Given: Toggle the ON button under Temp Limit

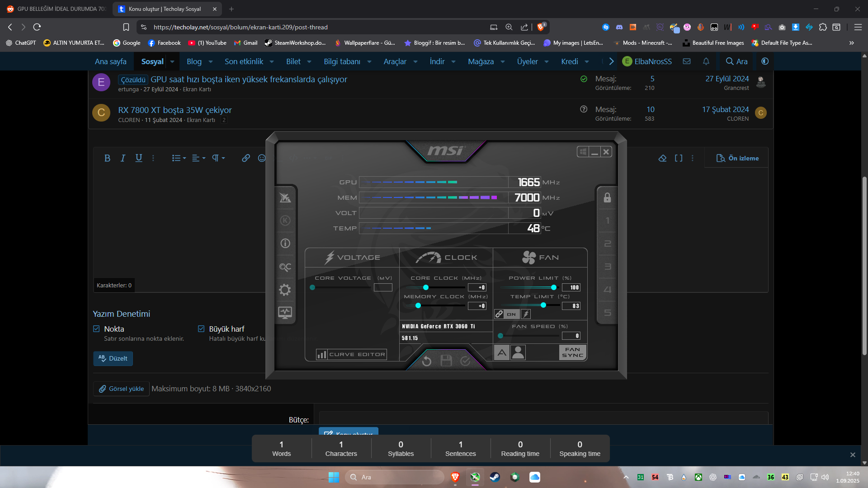Looking at the screenshot, I should (x=511, y=314).
